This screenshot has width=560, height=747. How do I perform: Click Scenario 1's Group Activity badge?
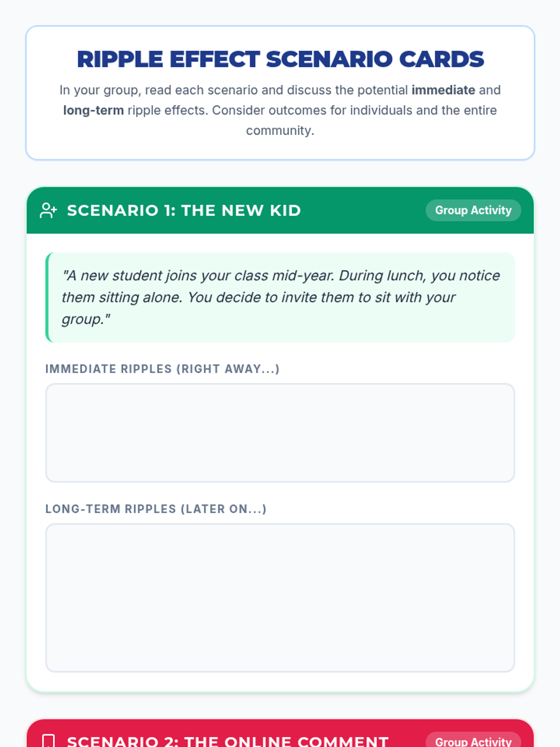pyautogui.click(x=473, y=211)
